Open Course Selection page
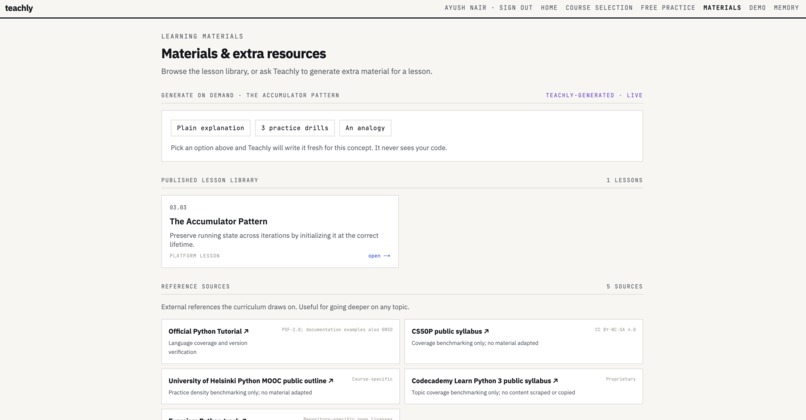 599,8
